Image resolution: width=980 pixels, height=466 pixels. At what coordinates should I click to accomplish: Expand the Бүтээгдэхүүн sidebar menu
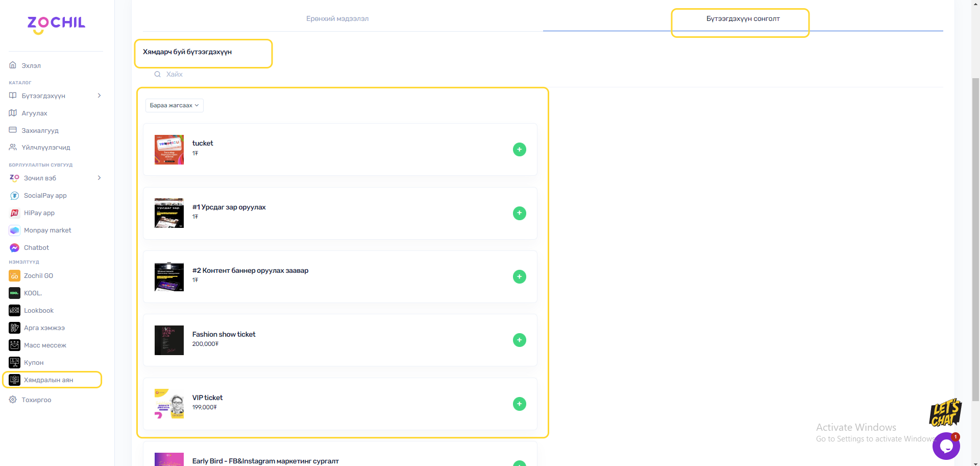tap(99, 96)
